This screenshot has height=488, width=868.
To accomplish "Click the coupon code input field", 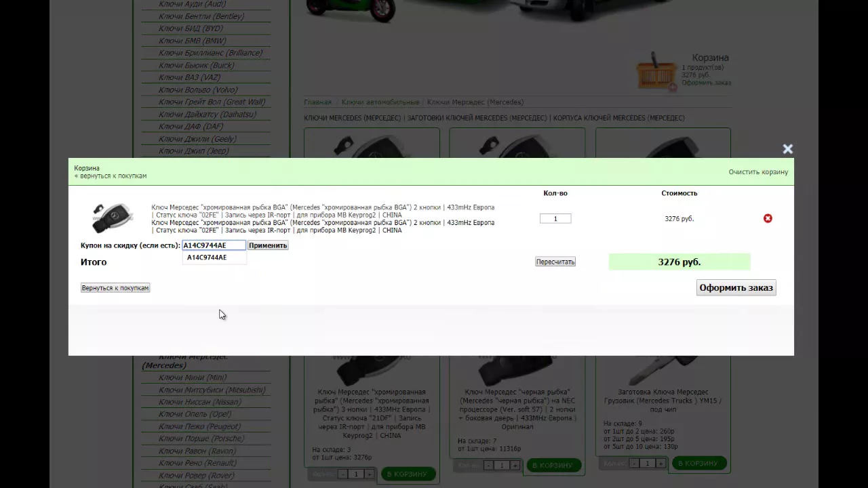I will [x=214, y=245].
